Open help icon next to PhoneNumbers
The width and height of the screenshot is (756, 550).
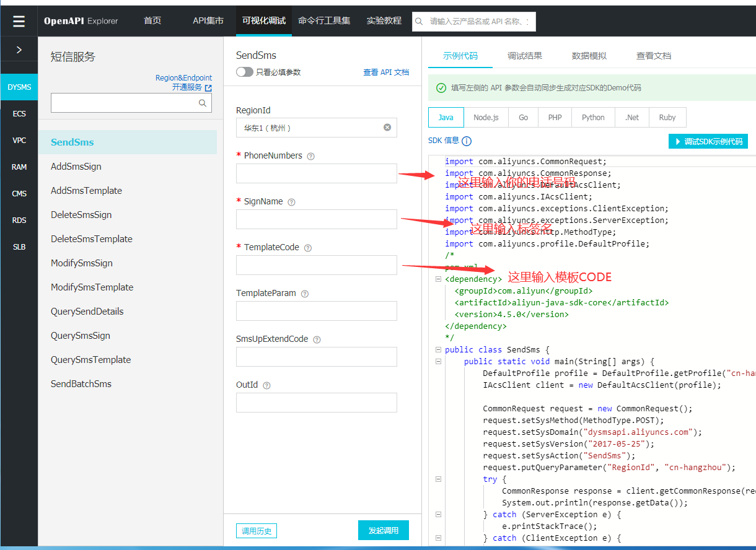pyautogui.click(x=311, y=156)
